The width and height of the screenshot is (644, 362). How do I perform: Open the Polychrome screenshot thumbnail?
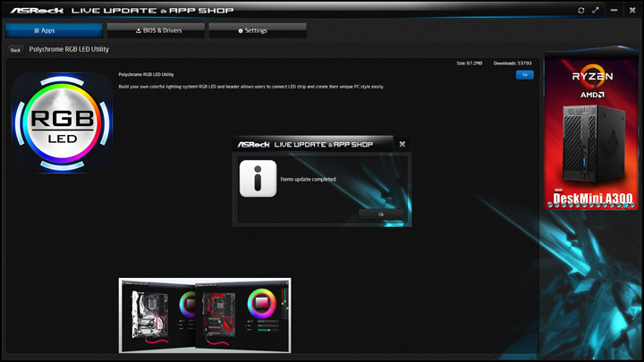tap(205, 316)
